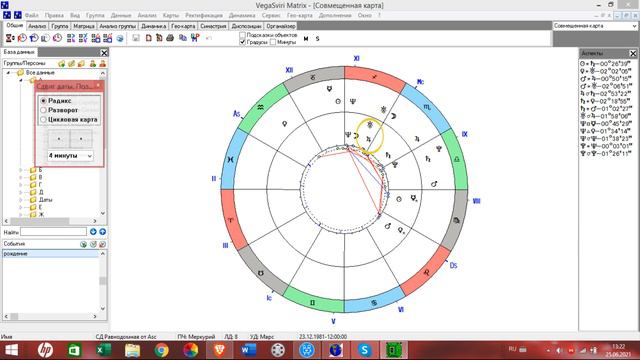Select the Разворот radio button
The height and width of the screenshot is (360, 640).
(43, 110)
